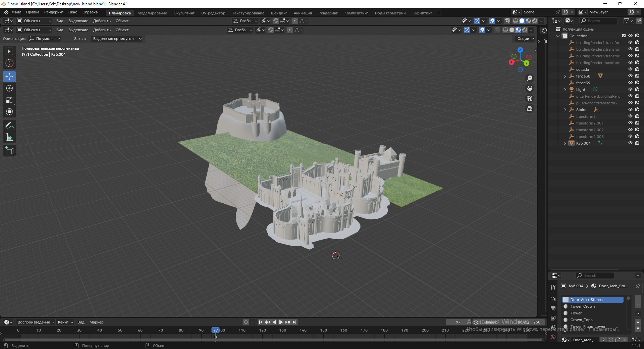Expand the fence38 tree item
The width and height of the screenshot is (644, 349).
565,76
